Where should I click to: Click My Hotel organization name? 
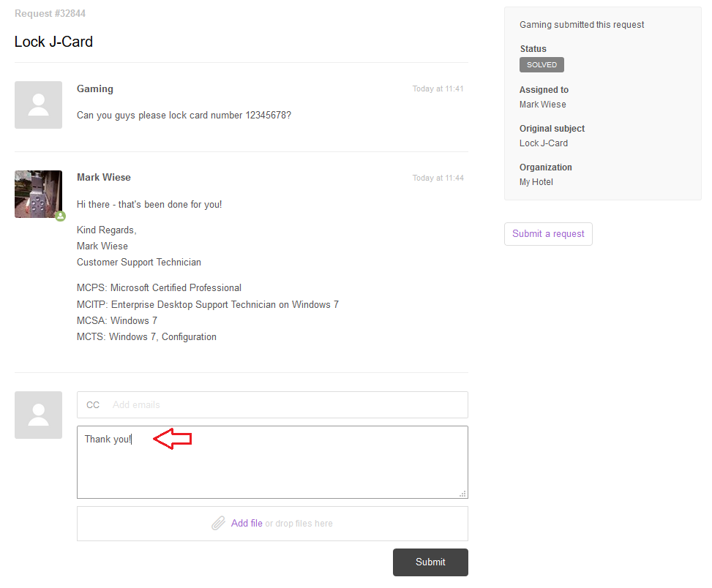click(x=536, y=182)
